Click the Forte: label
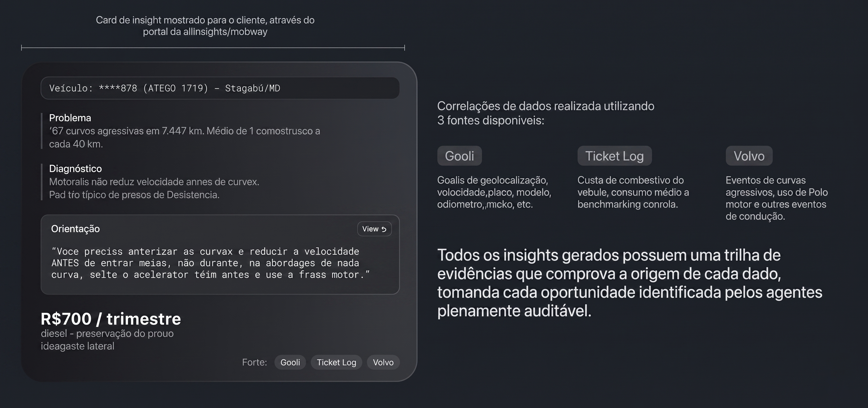Viewport: 868px width, 408px height. [x=254, y=362]
